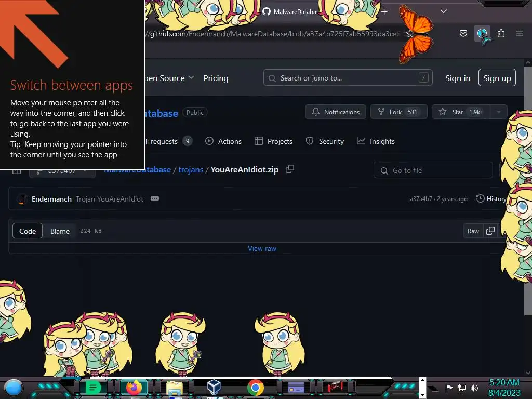Click the globe extension icon in toolbar
The width and height of the screenshot is (532, 399).
482,33
